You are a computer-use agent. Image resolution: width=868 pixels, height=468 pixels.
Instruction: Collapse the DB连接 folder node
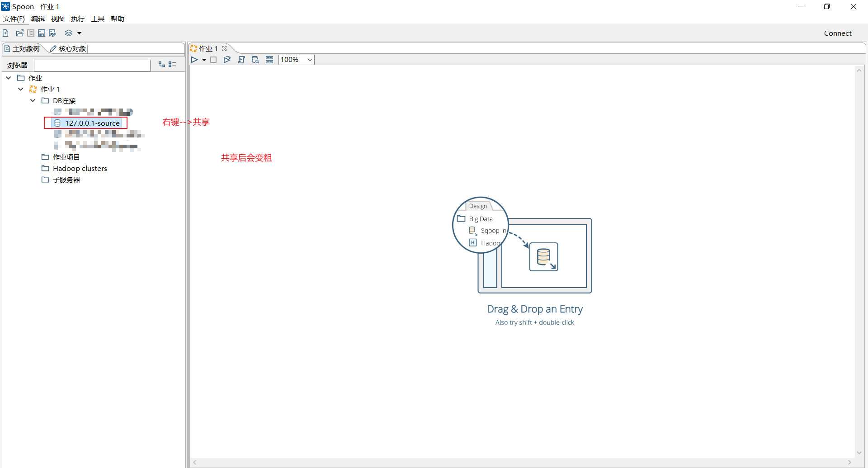click(x=33, y=100)
